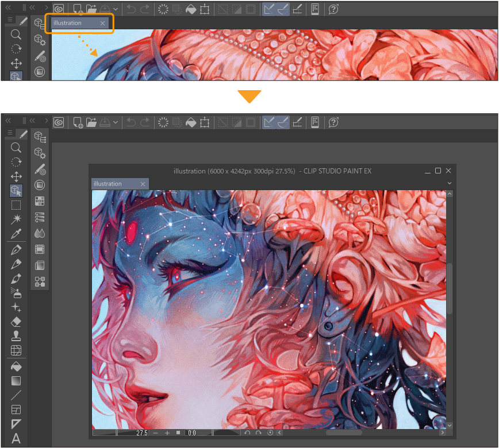Rotate canvas left using the status bar arrow

(x=247, y=432)
